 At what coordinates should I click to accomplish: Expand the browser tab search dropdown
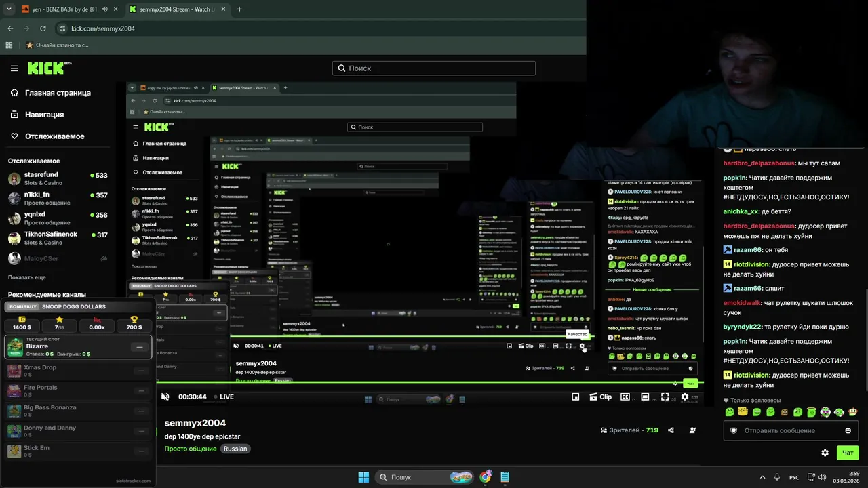9,9
